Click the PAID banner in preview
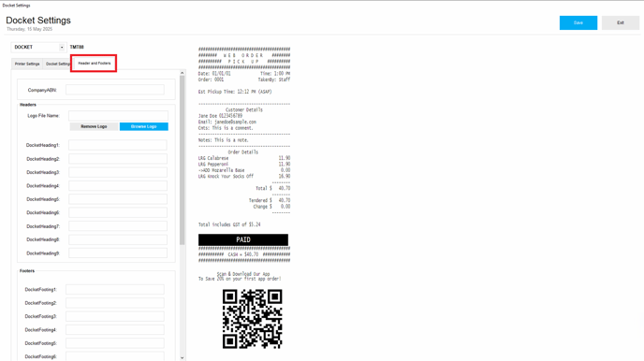Viewport: 644px width, 361px height. (x=243, y=239)
